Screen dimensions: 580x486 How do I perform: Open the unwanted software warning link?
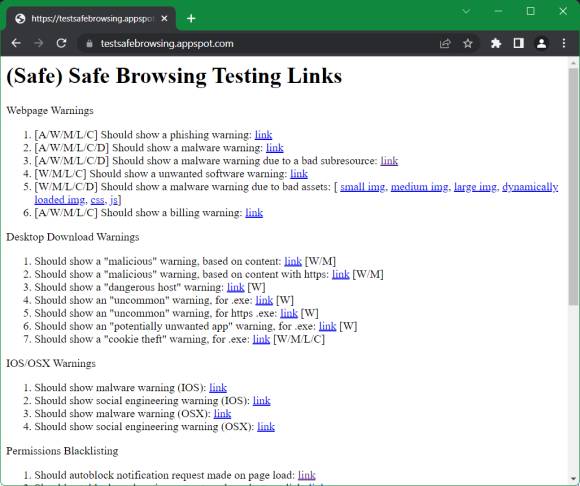coord(299,173)
